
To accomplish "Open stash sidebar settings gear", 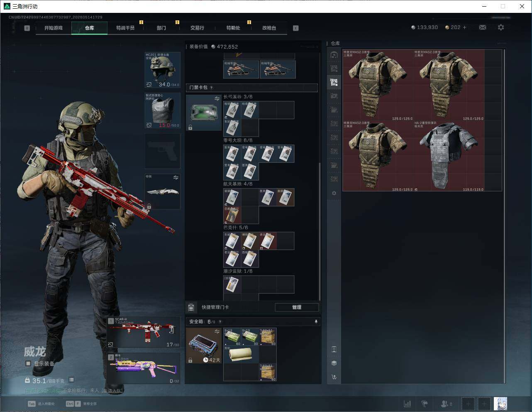I will pyautogui.click(x=334, y=193).
